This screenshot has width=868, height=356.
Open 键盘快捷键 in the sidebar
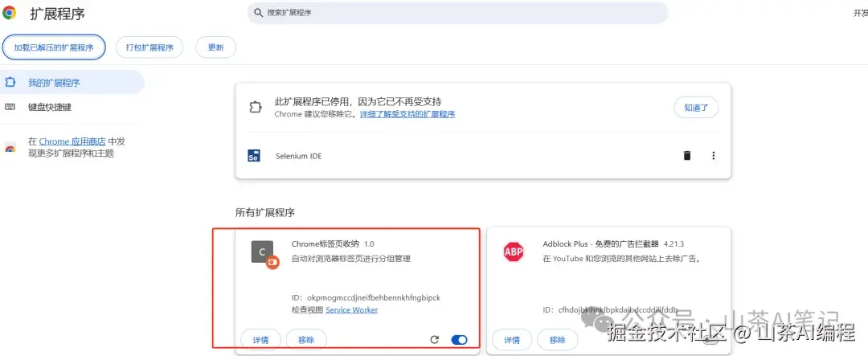tap(50, 108)
